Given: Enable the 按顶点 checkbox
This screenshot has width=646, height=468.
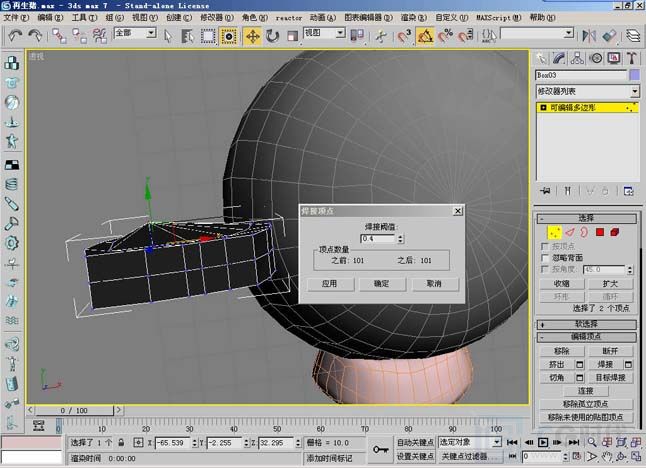Looking at the screenshot, I should pos(545,246).
